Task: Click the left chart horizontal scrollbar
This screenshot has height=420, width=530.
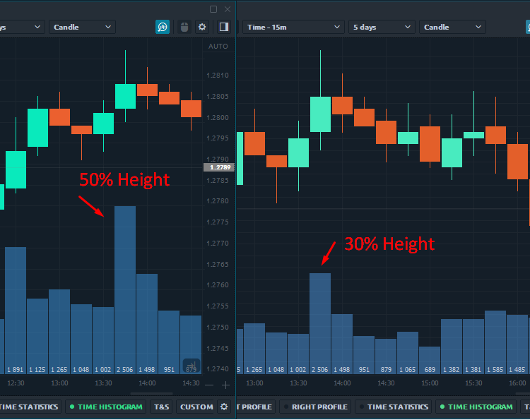Action: point(151,394)
